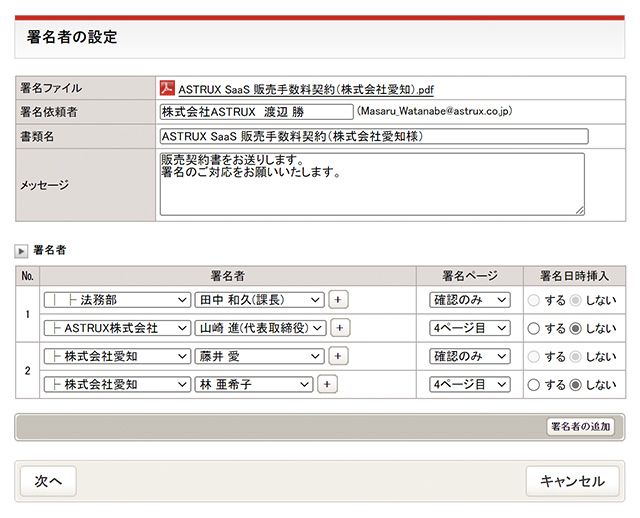Click the PDF file icon
This screenshot has height=518, width=640.
[x=167, y=88]
